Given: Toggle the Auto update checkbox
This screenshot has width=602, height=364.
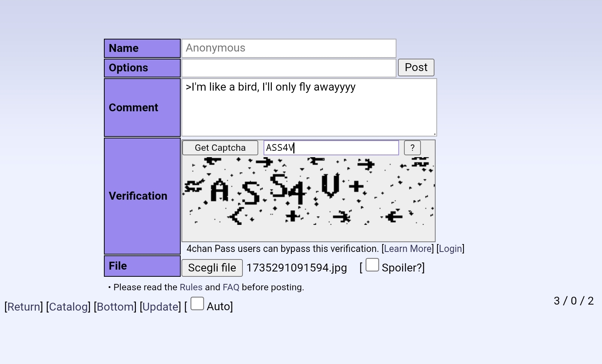Looking at the screenshot, I should [197, 303].
